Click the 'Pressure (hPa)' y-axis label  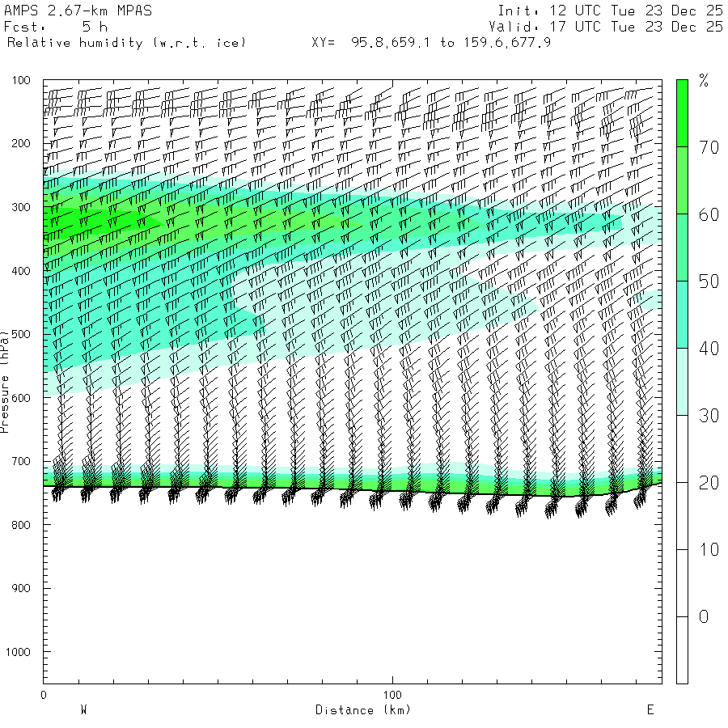pos(6,380)
